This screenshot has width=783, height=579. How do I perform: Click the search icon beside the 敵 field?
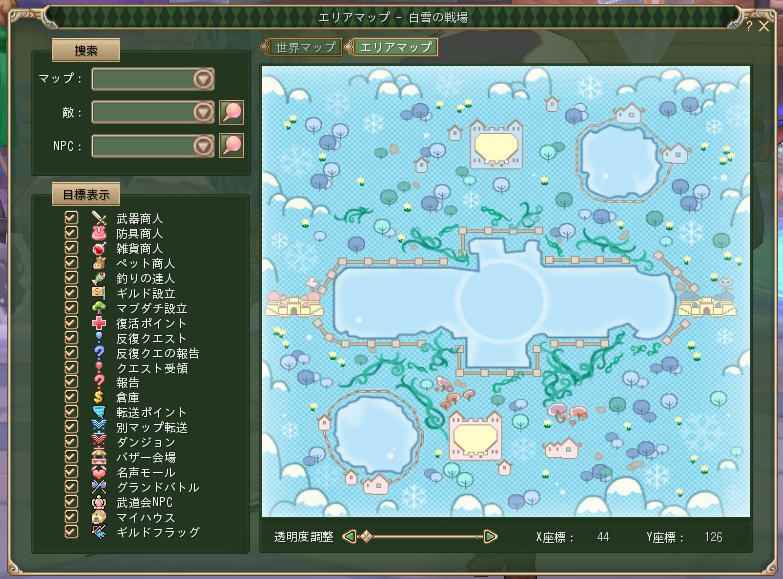click(x=231, y=111)
